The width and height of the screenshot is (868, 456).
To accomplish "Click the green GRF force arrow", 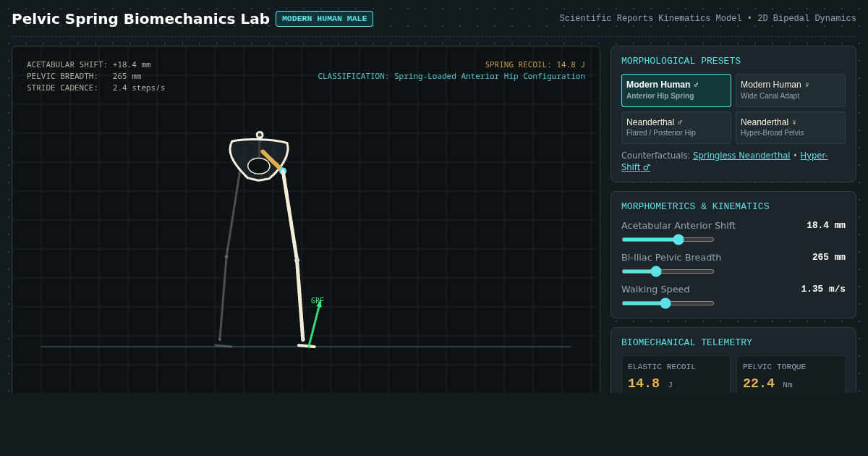I will pyautogui.click(x=315, y=324).
